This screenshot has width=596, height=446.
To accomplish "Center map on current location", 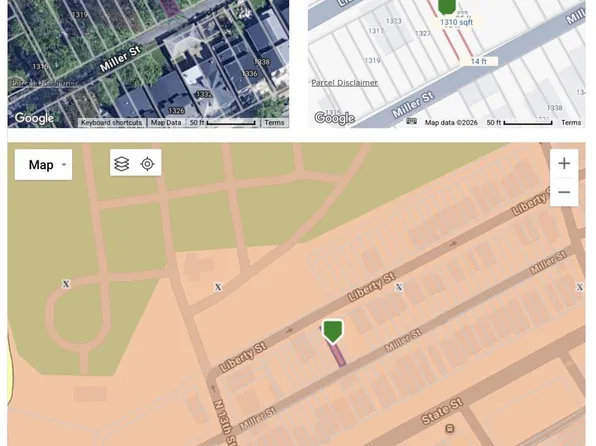I will click(147, 164).
